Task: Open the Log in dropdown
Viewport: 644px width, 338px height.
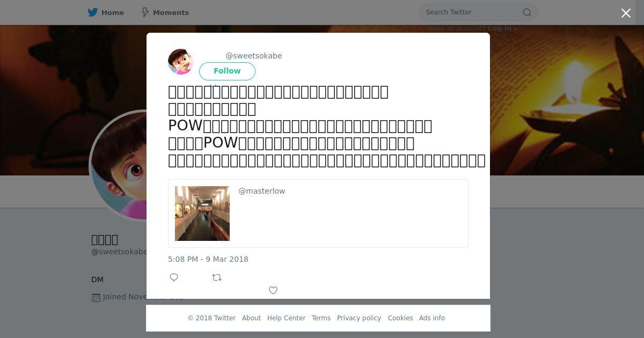Action: pyautogui.click(x=502, y=28)
